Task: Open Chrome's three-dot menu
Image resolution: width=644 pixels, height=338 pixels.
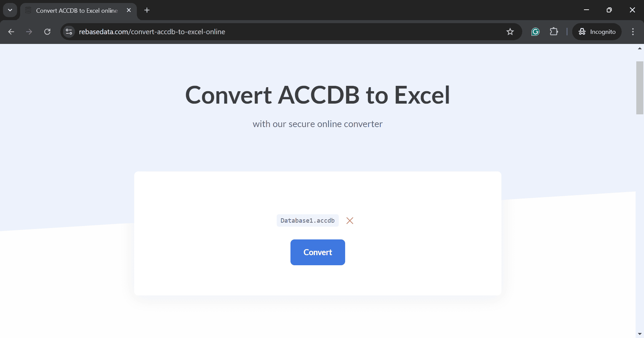Action: (x=633, y=32)
